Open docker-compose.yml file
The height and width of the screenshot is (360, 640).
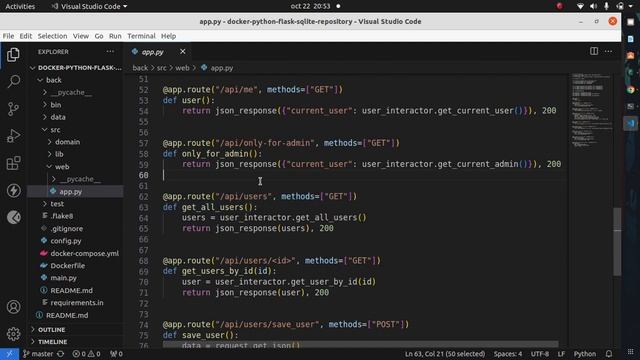pos(76,253)
